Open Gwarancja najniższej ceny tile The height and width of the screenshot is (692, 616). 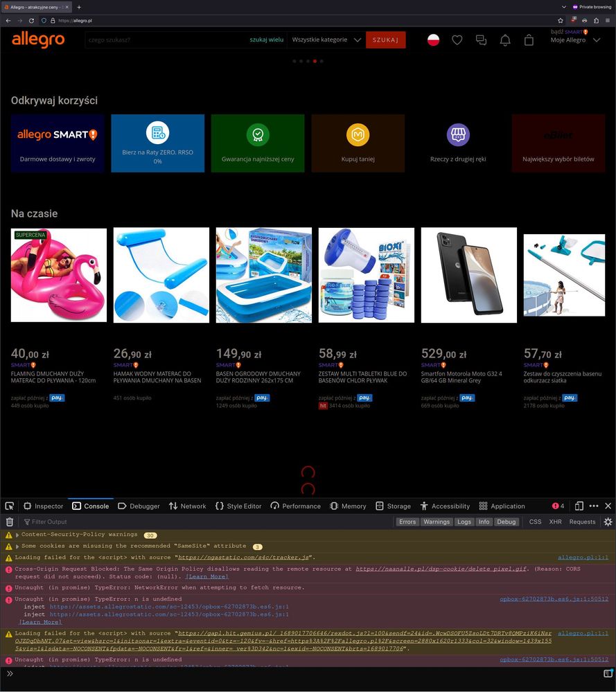coord(258,143)
